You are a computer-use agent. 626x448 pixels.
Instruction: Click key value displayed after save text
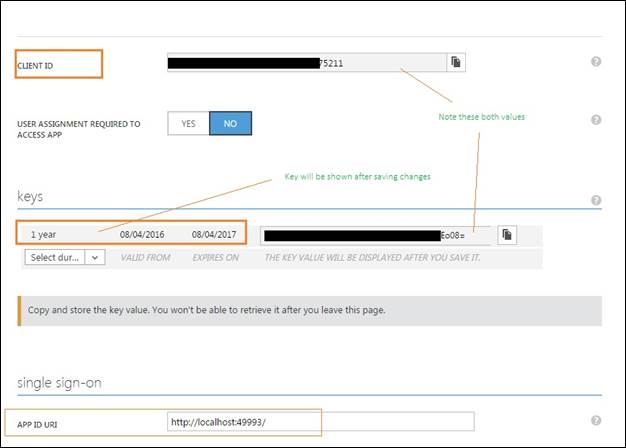pos(372,258)
